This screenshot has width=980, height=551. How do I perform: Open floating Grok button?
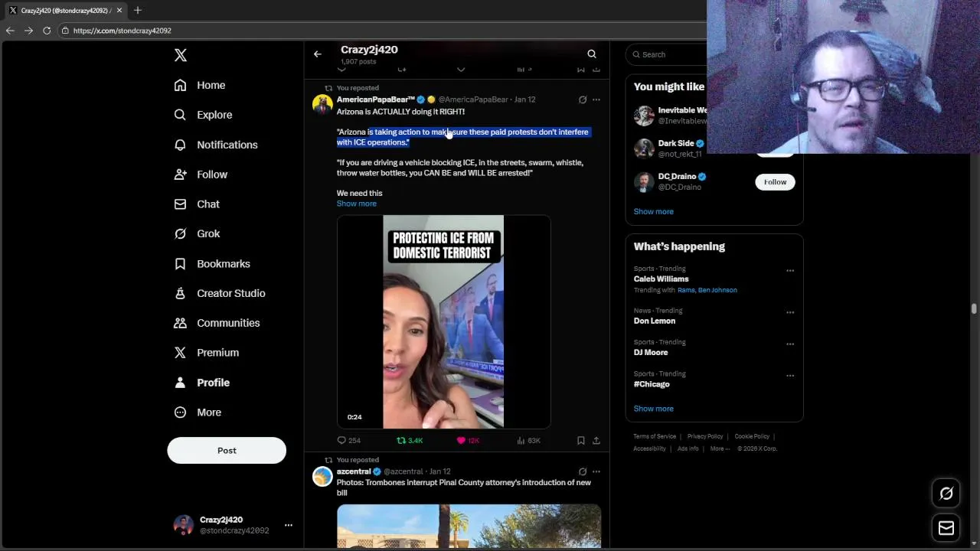[946, 494]
